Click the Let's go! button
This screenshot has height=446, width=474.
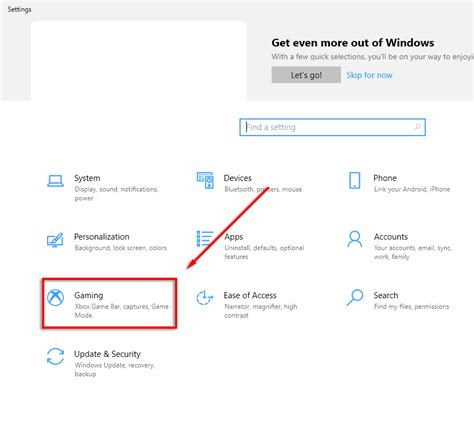[306, 75]
